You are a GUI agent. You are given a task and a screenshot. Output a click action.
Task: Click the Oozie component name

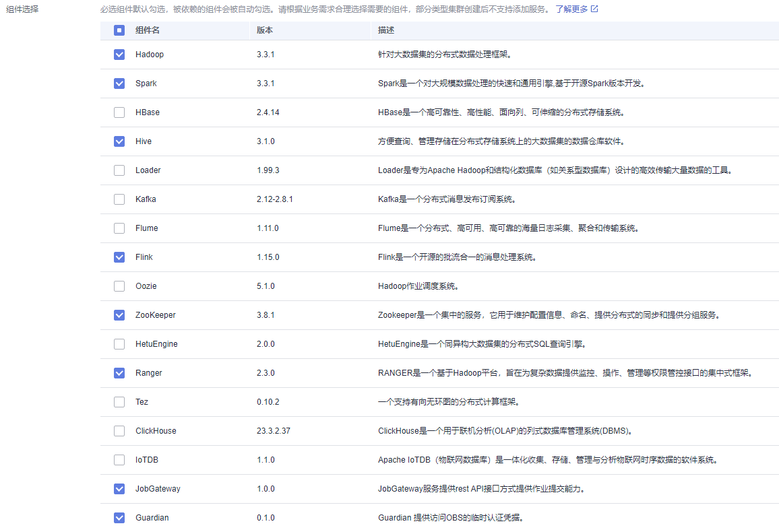pyautogui.click(x=146, y=286)
